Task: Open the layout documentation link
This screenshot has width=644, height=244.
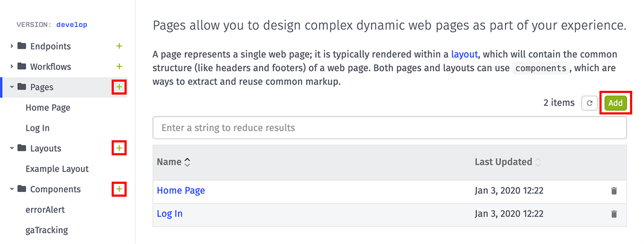Action: click(x=464, y=54)
